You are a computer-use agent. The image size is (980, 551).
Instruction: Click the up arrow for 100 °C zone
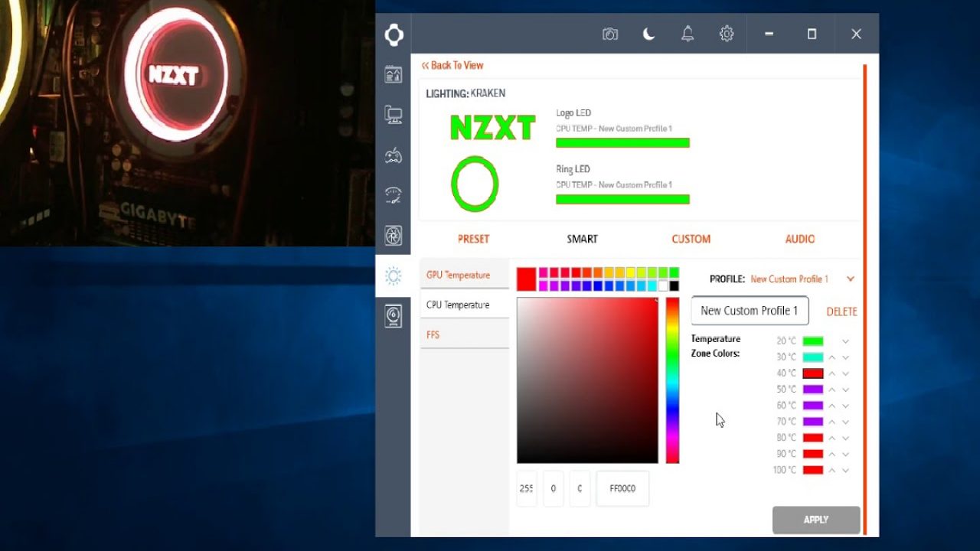(x=832, y=470)
